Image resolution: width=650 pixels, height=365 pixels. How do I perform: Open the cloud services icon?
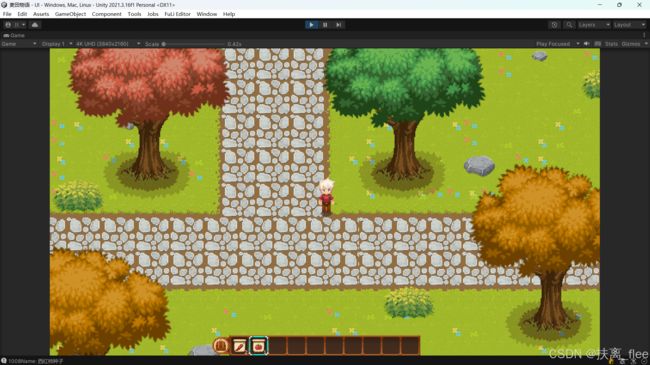[x=35, y=25]
